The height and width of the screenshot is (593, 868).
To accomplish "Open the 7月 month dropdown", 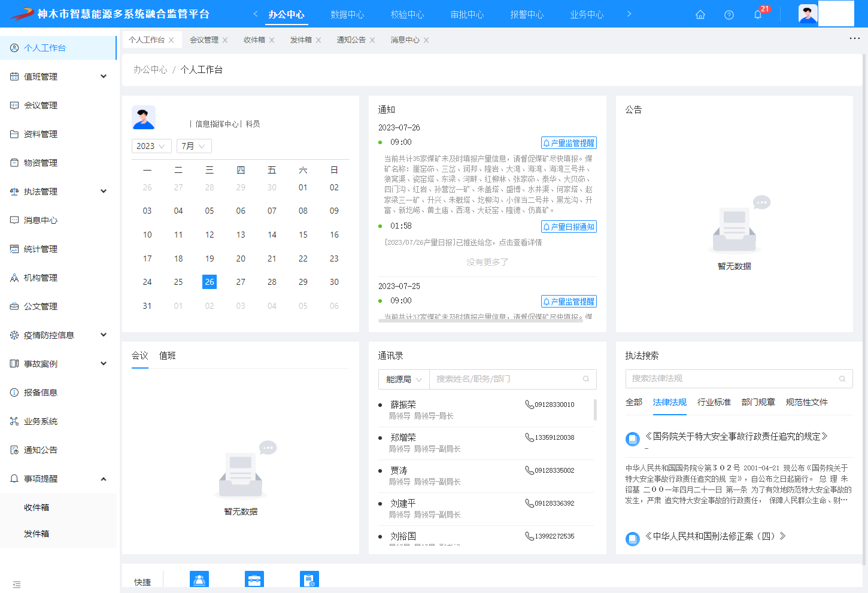I will (x=194, y=146).
